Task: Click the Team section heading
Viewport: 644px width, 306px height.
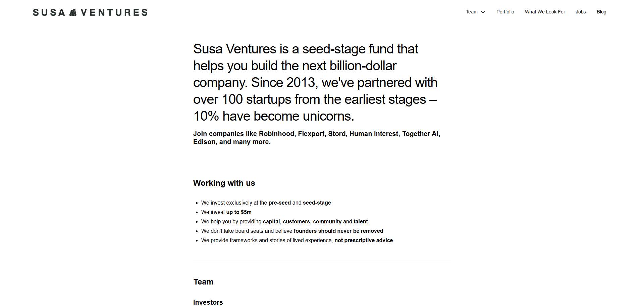Action: click(203, 282)
